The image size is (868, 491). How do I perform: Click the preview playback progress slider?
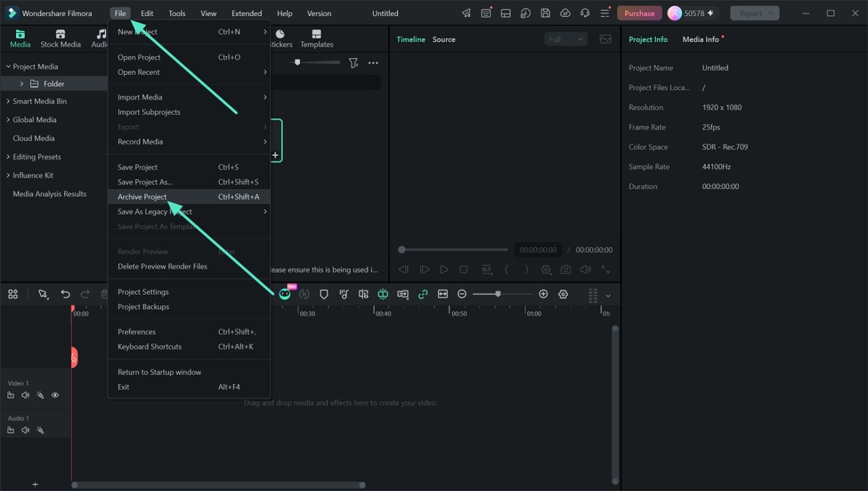click(453, 250)
